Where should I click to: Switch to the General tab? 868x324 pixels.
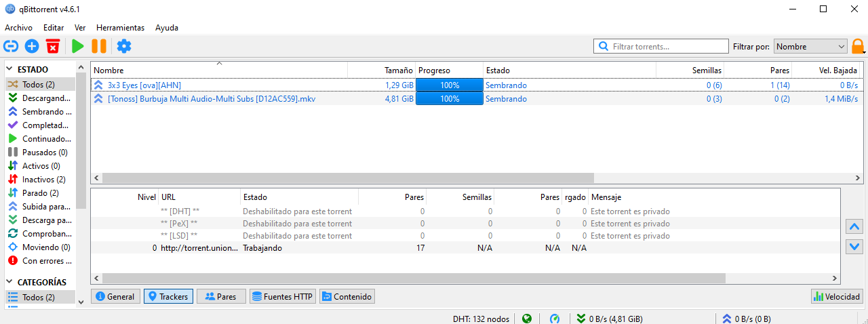(115, 297)
